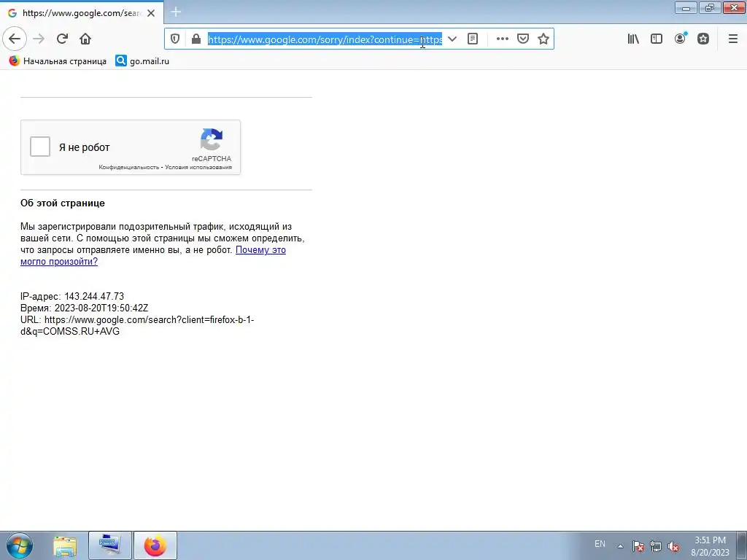Image resolution: width=747 pixels, height=560 pixels.
Task: Reload the current page
Action: point(62,39)
